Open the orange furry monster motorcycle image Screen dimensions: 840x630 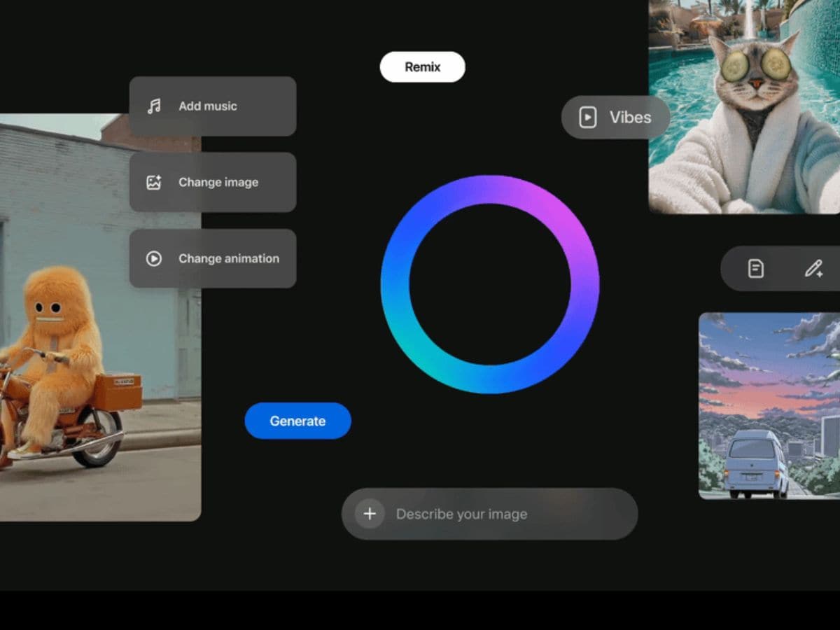point(100,317)
